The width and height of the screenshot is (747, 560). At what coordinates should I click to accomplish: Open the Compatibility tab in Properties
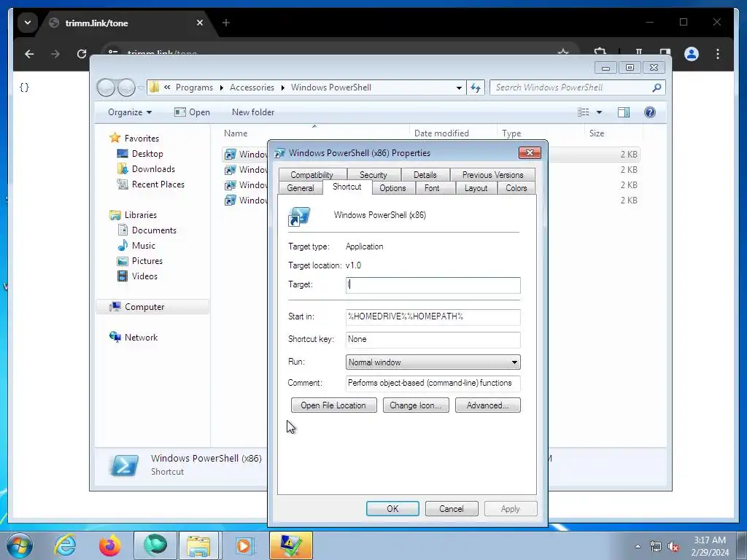tap(312, 175)
